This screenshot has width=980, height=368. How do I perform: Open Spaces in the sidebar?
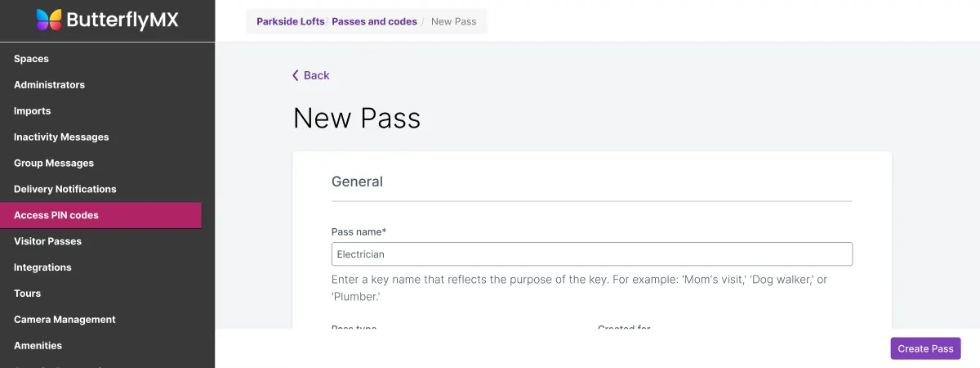coord(31,59)
